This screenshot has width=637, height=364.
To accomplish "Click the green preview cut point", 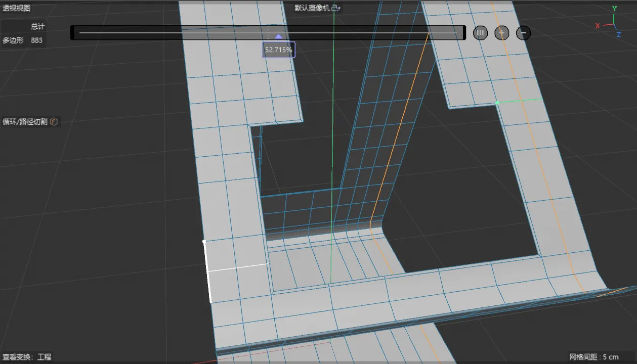I will click(x=497, y=103).
